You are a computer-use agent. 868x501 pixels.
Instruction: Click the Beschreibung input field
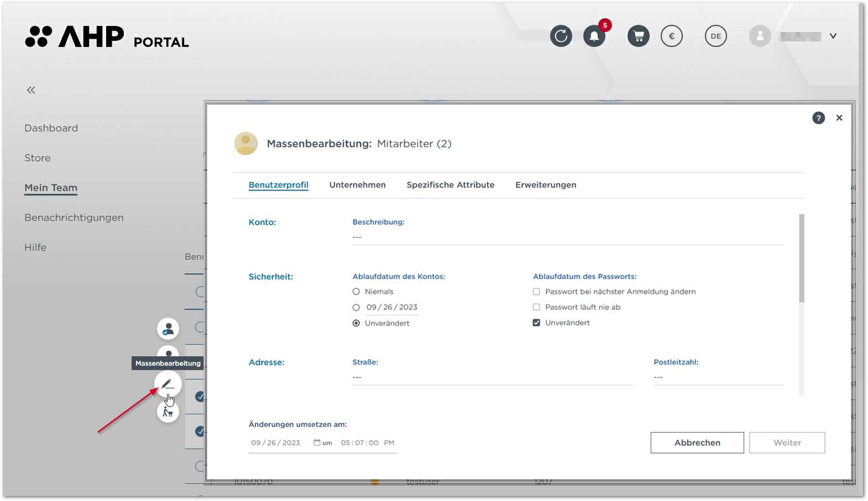tap(568, 238)
